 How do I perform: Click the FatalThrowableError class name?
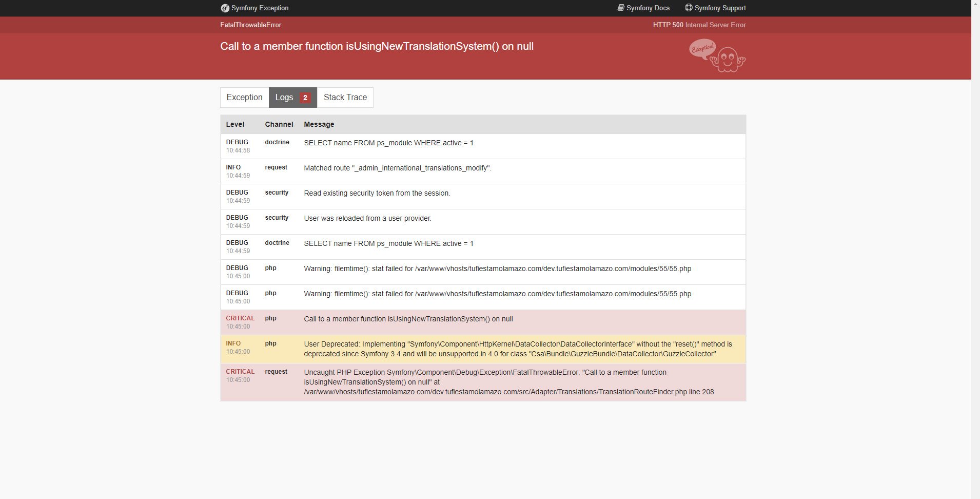(x=251, y=25)
